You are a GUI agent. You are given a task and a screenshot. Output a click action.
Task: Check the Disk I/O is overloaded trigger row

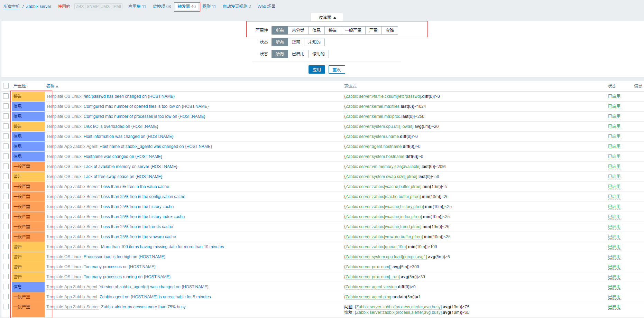coord(6,126)
